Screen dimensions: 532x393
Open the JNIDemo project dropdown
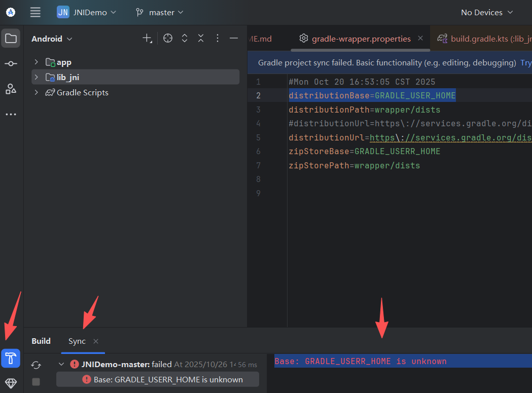(x=87, y=12)
